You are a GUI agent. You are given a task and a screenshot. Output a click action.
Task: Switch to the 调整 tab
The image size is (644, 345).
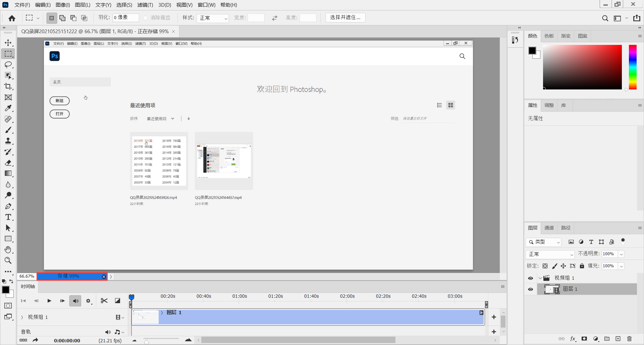coord(549,105)
